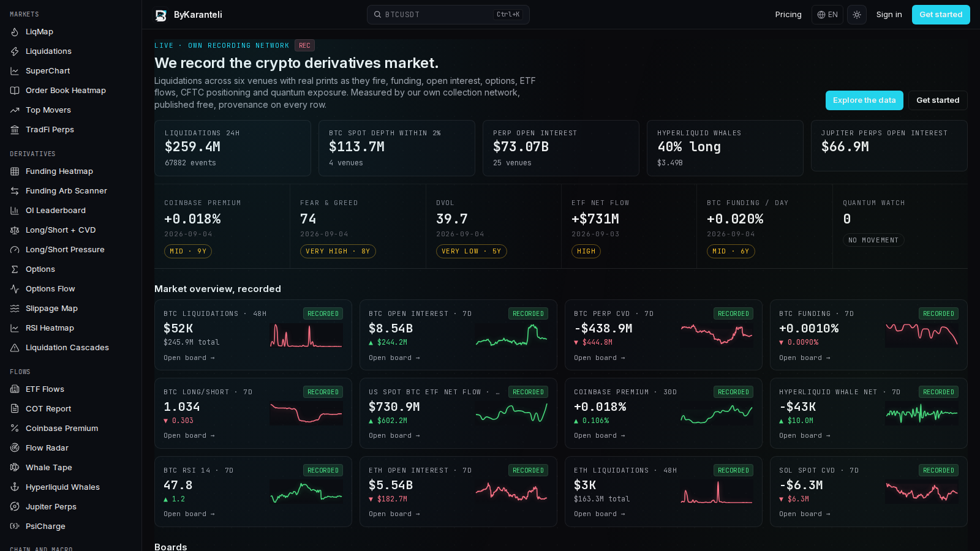This screenshot has height=551, width=980.
Task: Select the Order Book Heatmap book icon
Action: pyautogui.click(x=15, y=91)
